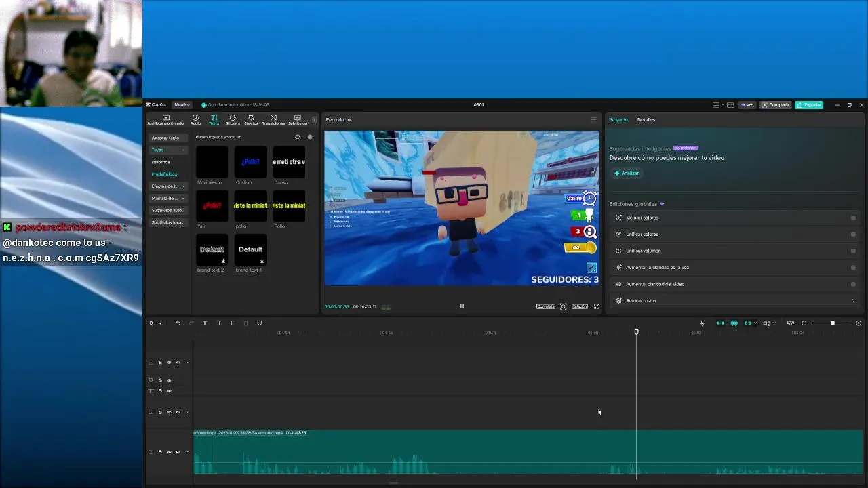Enter fullscreen preview
868x488 pixels.
click(x=597, y=306)
